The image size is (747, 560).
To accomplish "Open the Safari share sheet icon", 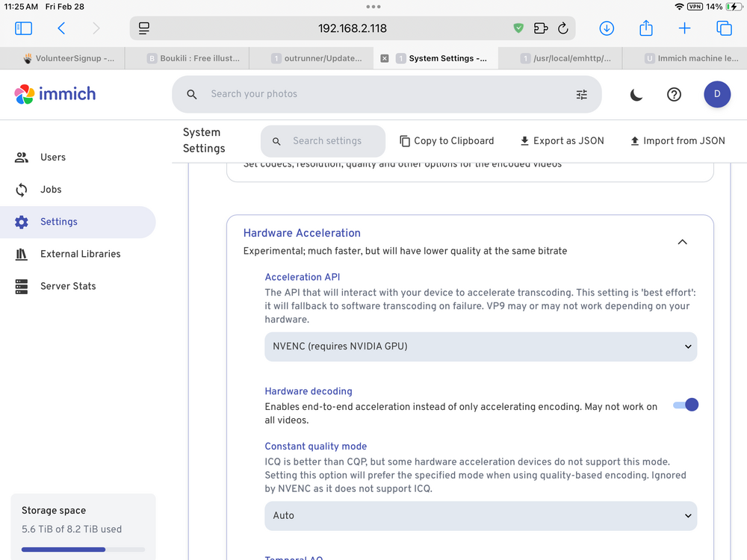I will [x=645, y=28].
